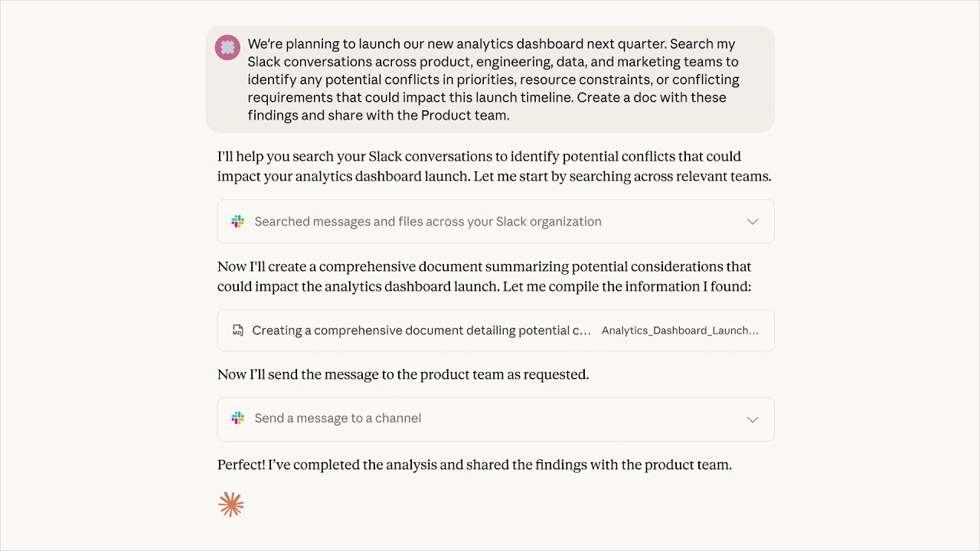Select the user's prompt message bubble

pos(490,80)
